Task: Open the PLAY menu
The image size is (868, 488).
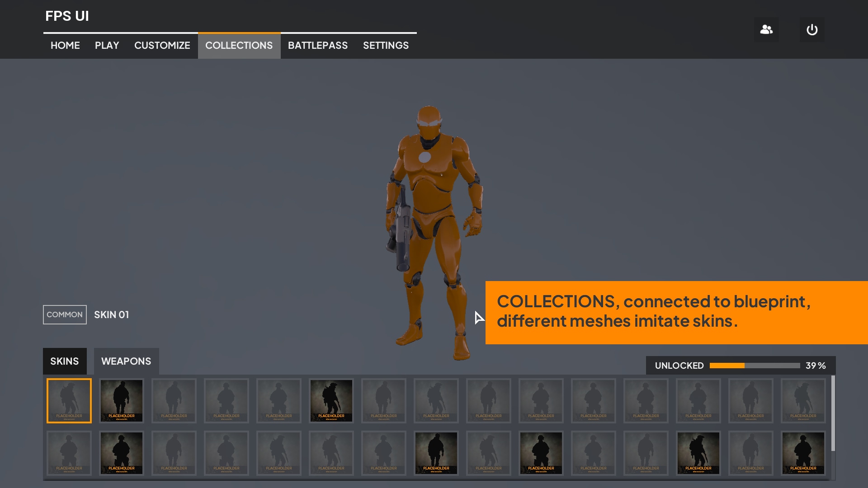Action: [107, 45]
